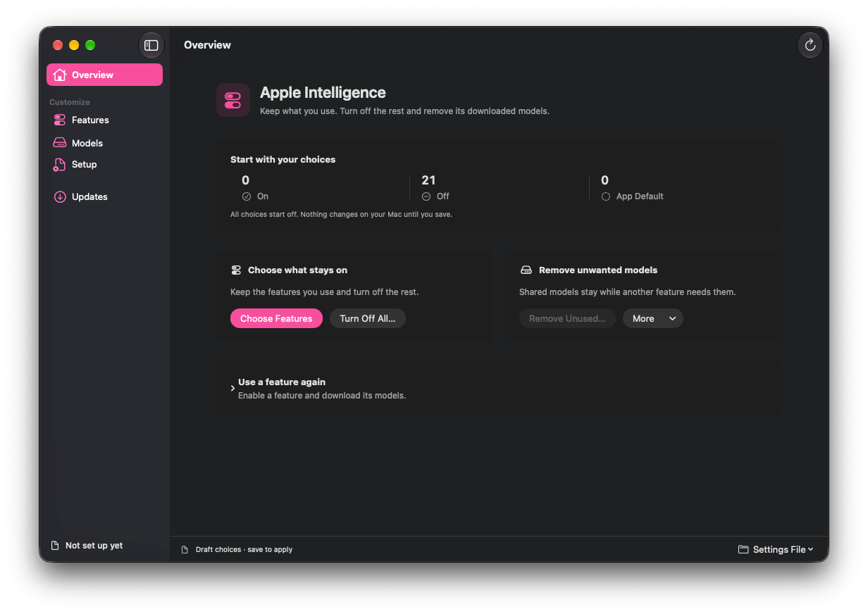Open the Updates section
The height and width of the screenshot is (614, 868).
(x=104, y=197)
